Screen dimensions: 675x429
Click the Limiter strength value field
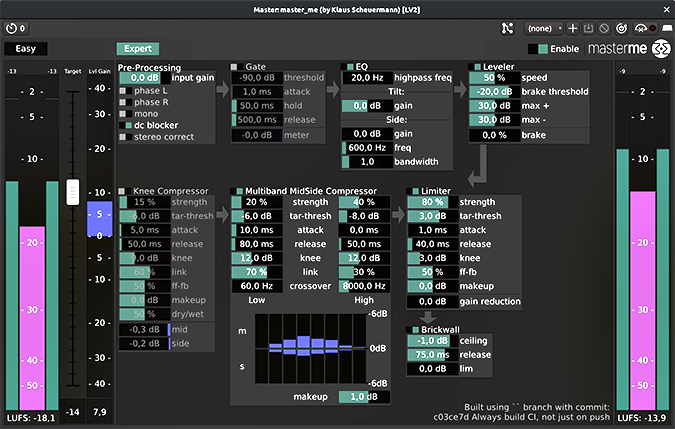tap(426, 202)
